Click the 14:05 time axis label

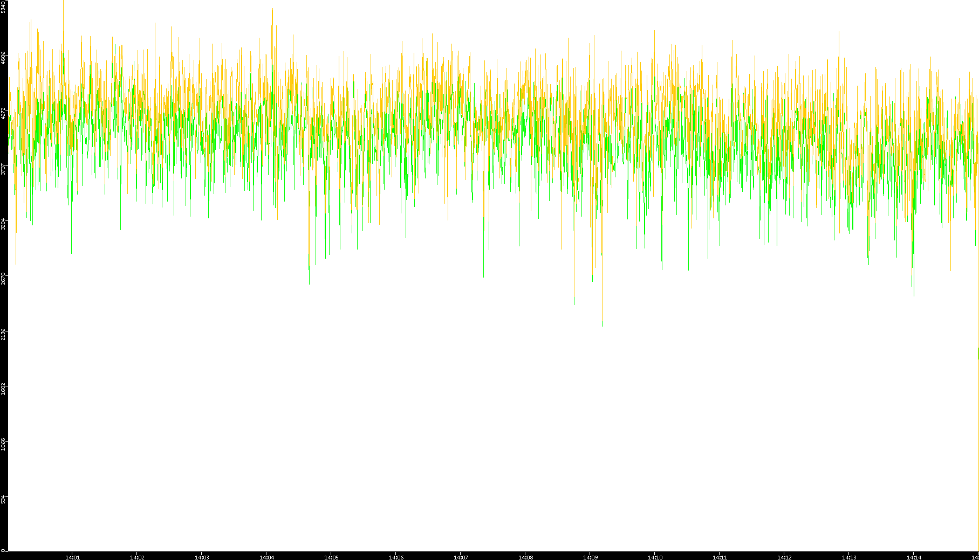331,557
